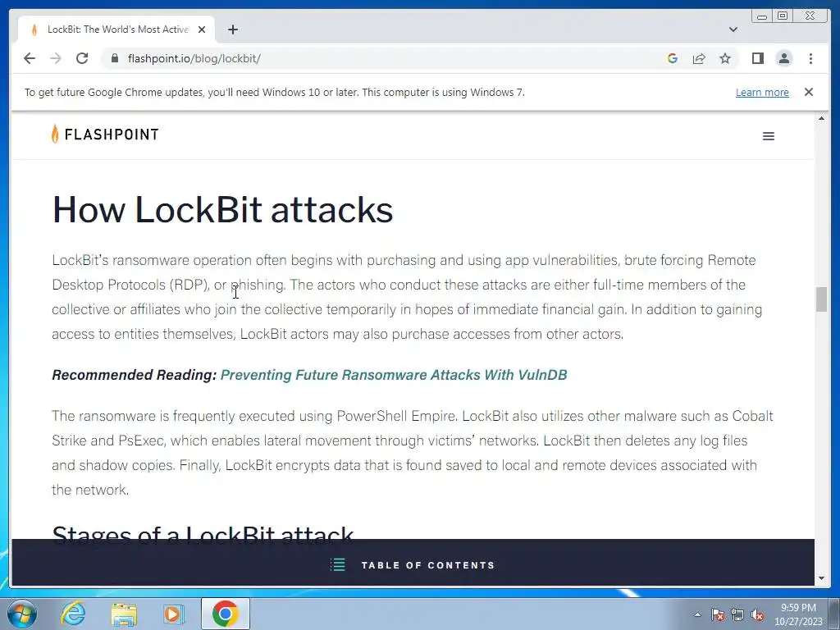The height and width of the screenshot is (630, 840).
Task: Click the 'How LockBit attacks' heading
Action: point(222,209)
